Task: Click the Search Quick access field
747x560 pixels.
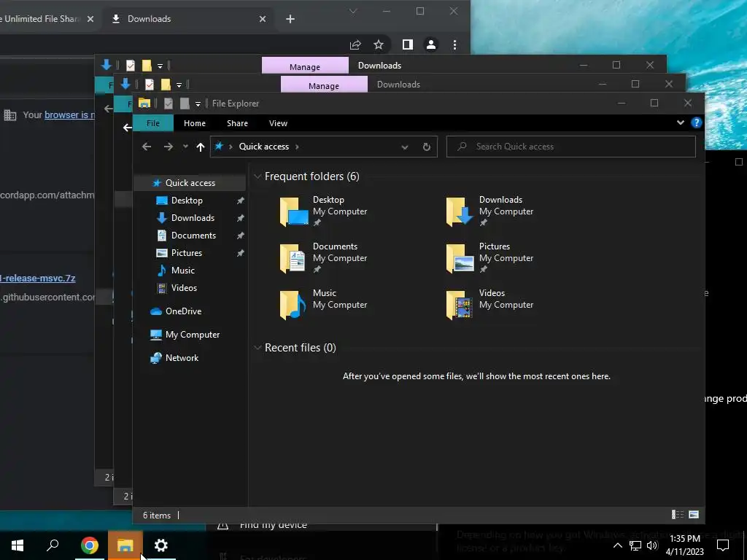Action: (570, 147)
